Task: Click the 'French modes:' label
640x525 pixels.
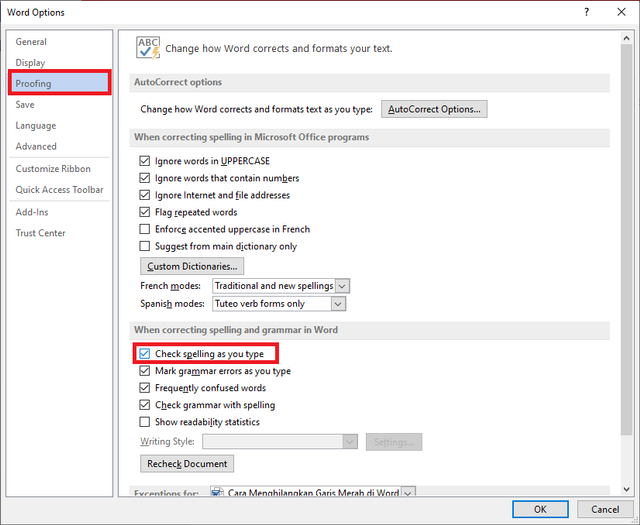Action: 171,286
